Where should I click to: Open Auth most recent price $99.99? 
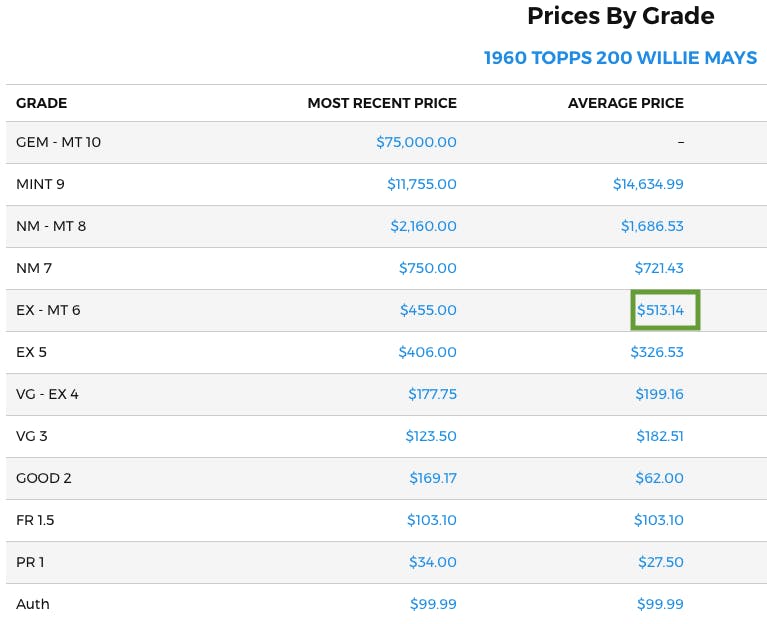433,604
